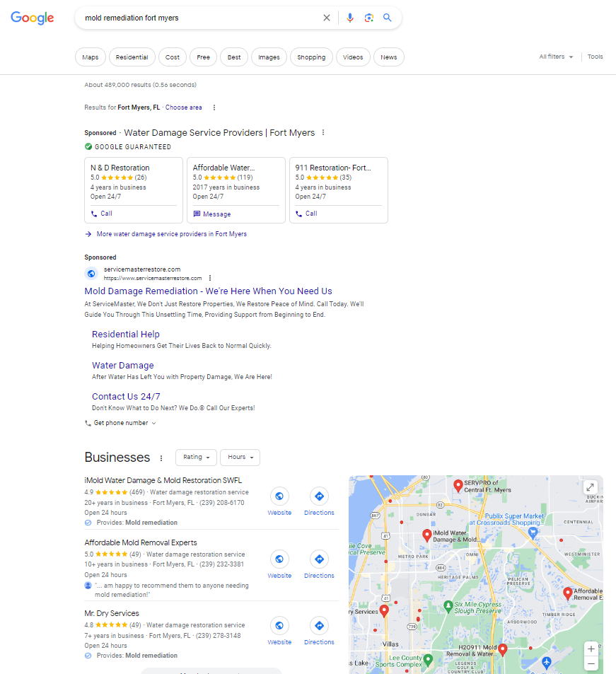Expand the map to full view
This screenshot has height=674, width=616.
pos(591,487)
